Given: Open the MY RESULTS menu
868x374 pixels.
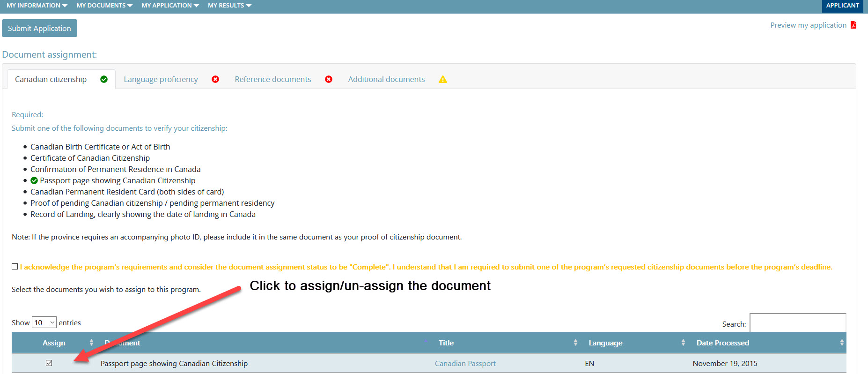Looking at the screenshot, I should (229, 6).
